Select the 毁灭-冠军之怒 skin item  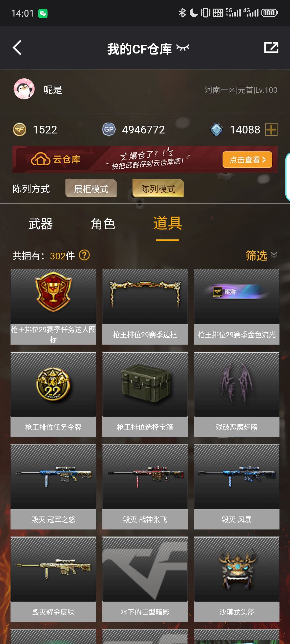53,487
